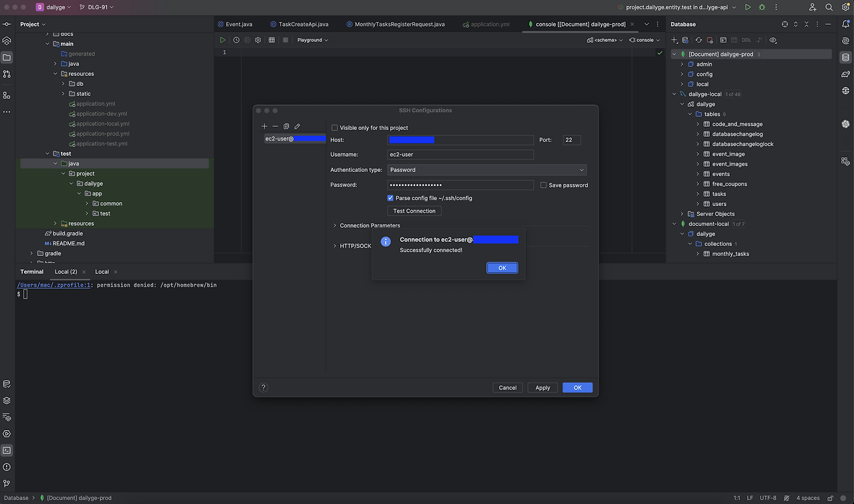Select the Local (2) terminal tab
Screen dimensions: 854x504
point(65,272)
